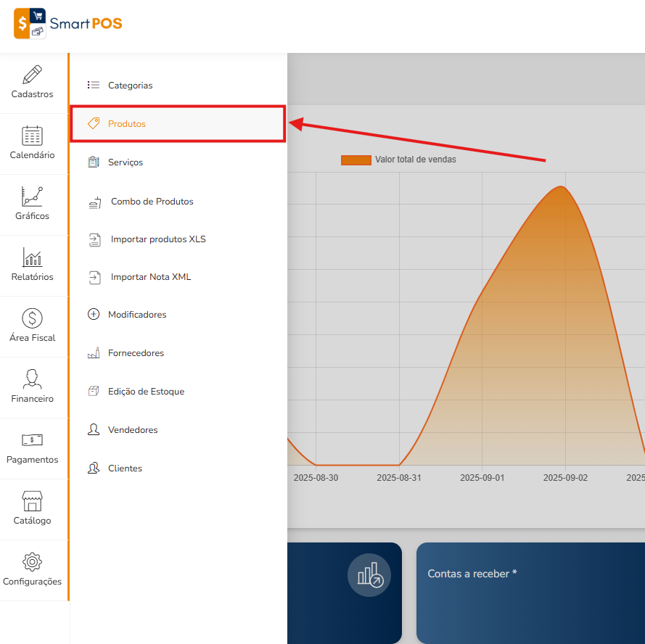Click the 2025-09-02 axis label

[565, 478]
